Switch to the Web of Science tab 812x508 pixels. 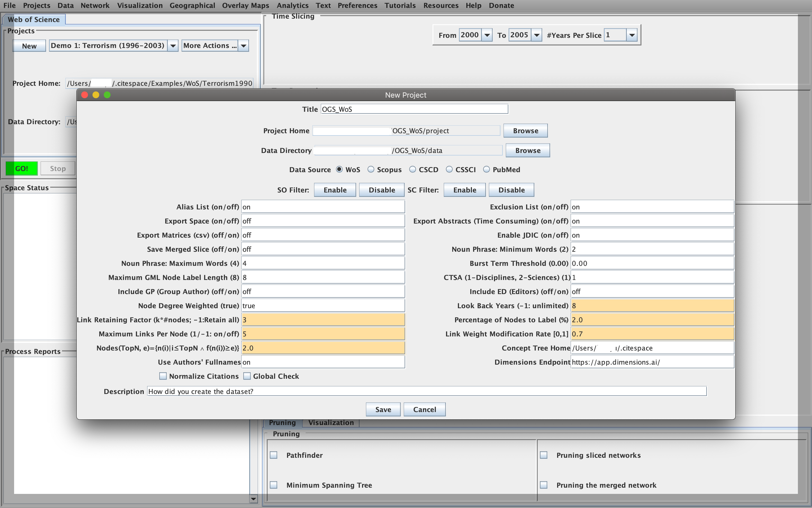(34, 19)
